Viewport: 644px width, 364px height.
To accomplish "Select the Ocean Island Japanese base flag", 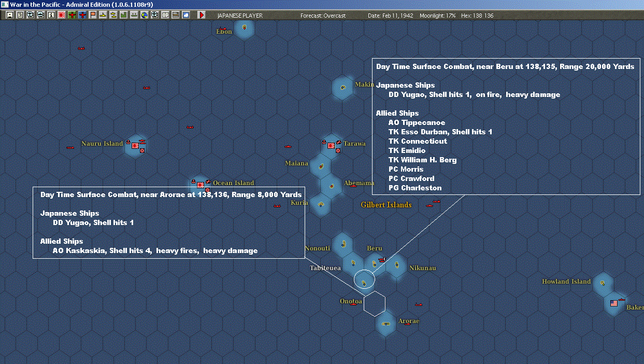I will coord(200,185).
